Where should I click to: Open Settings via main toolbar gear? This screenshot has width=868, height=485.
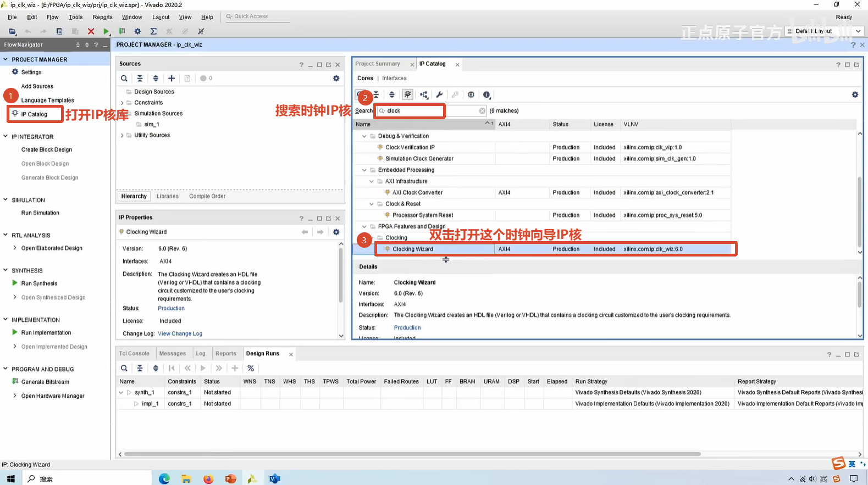click(137, 31)
